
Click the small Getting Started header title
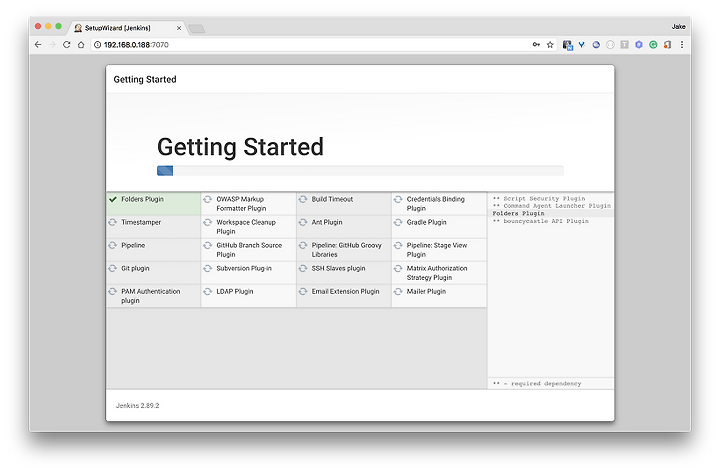click(145, 79)
